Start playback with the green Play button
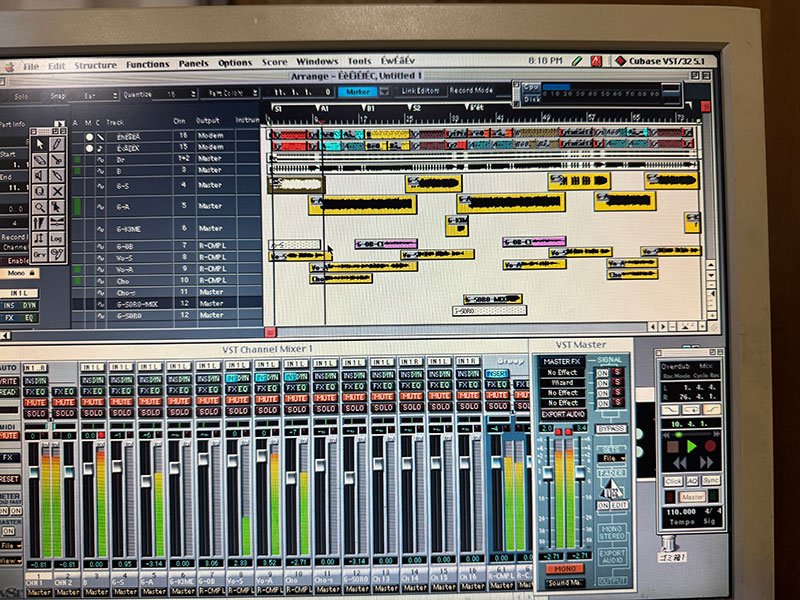This screenshot has height=600, width=800. tap(691, 447)
